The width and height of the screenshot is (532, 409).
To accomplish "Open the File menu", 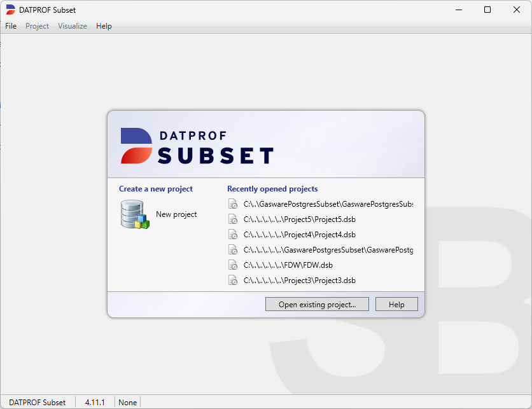I will (10, 26).
